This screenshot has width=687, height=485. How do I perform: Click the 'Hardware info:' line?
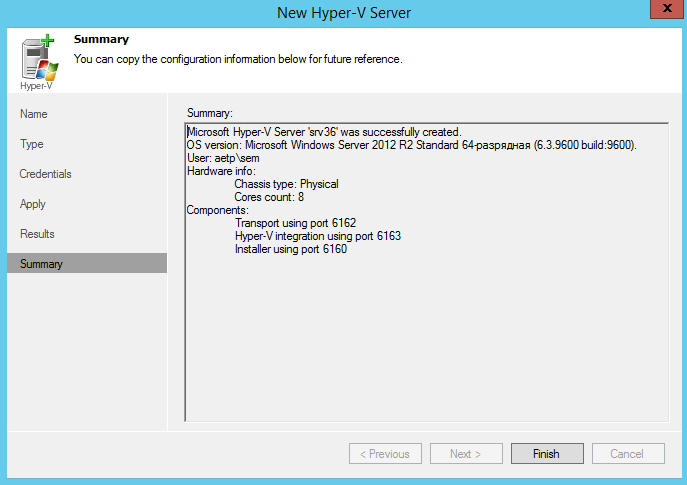tap(221, 171)
